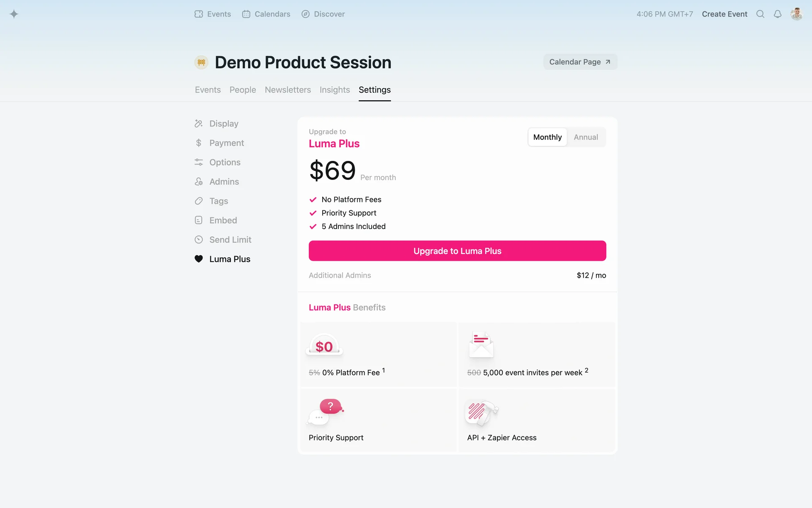Click the Tags label icon
Viewport: 812px width, 508px height.
tap(199, 201)
